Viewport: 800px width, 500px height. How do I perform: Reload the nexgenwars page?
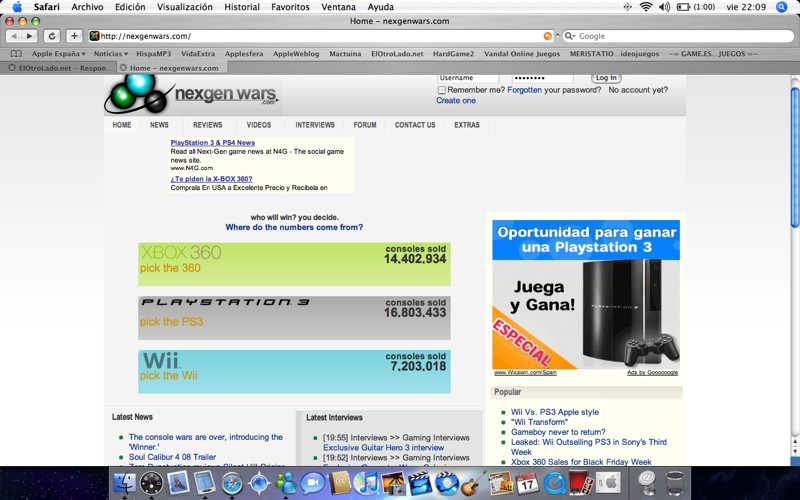point(52,36)
